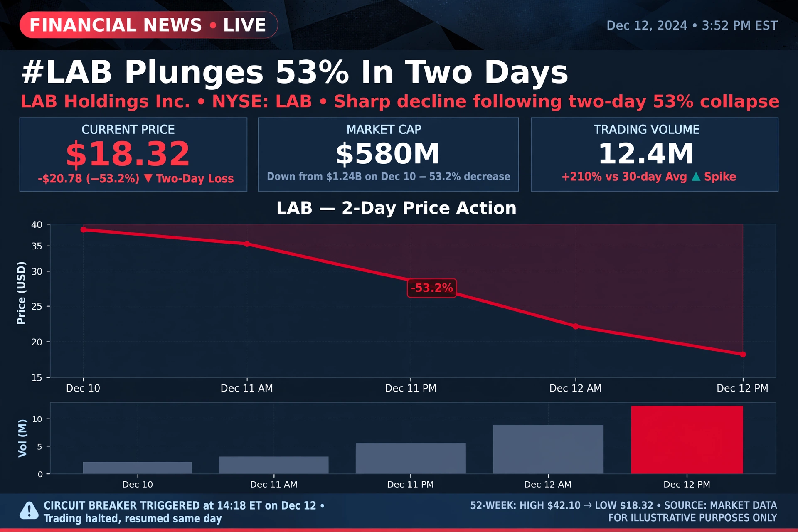This screenshot has height=532, width=798.
Task: Click the Dec 12 AM volume bar
Action: coord(548,449)
